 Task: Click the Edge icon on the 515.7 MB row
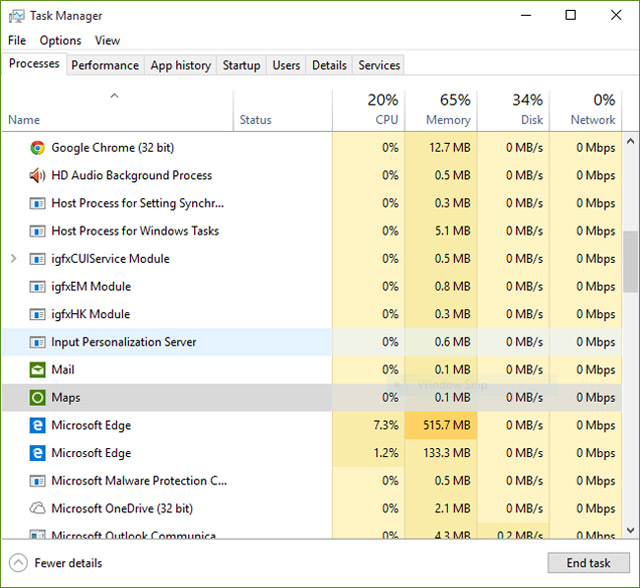pyautogui.click(x=38, y=425)
